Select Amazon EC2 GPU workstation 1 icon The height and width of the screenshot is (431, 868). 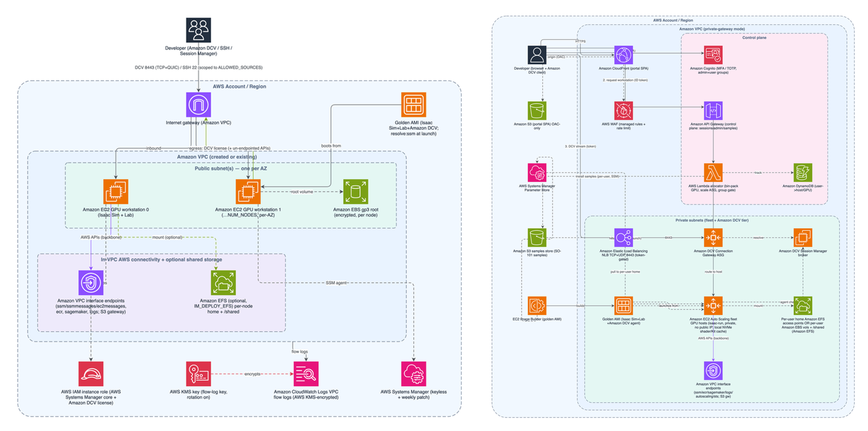(248, 191)
